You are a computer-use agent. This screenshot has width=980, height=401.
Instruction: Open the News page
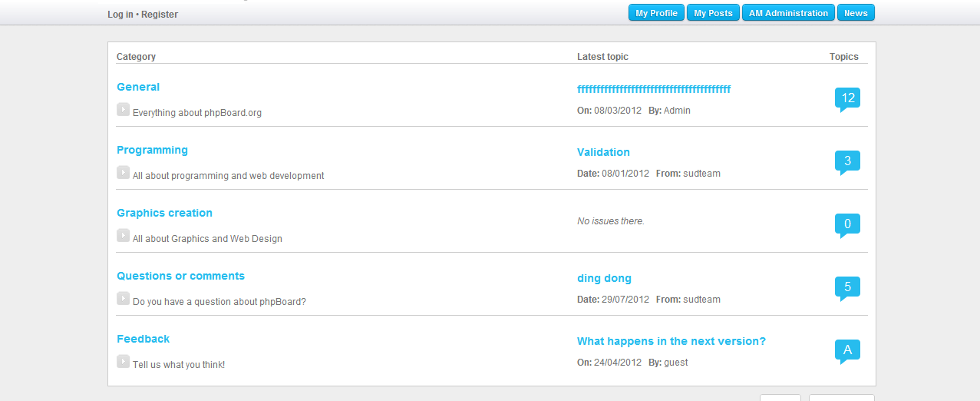tap(856, 13)
